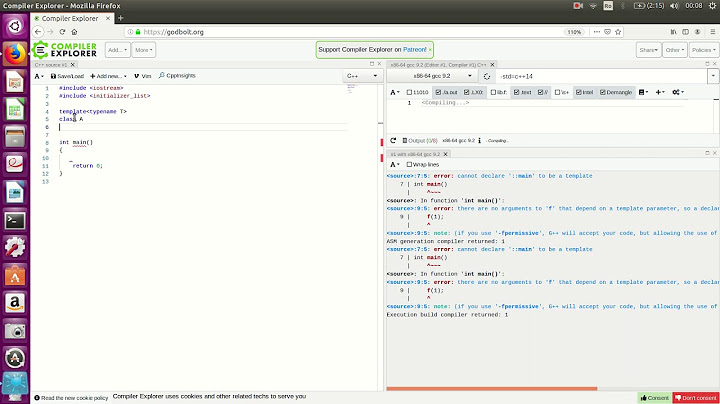Open the Firefox hamburger menu
The height and width of the screenshot is (404, 720).
[x=713, y=32]
